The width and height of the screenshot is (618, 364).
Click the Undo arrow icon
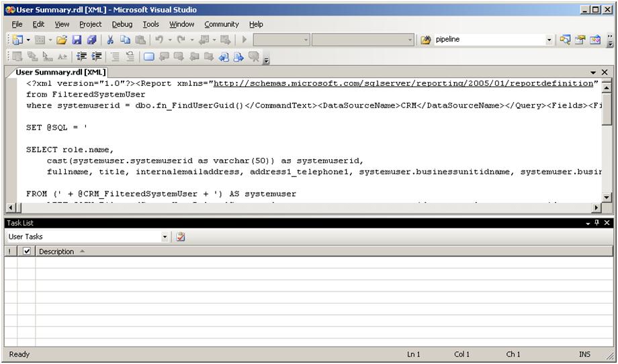click(x=159, y=40)
